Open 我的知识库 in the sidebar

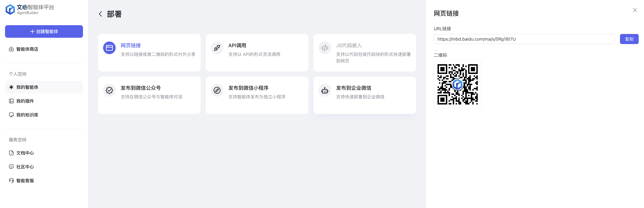27,115
